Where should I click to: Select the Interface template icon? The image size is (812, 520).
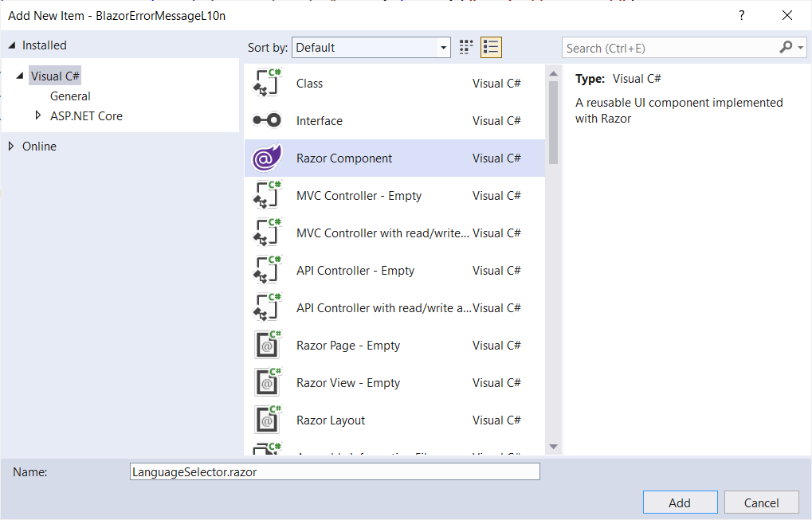coord(267,120)
